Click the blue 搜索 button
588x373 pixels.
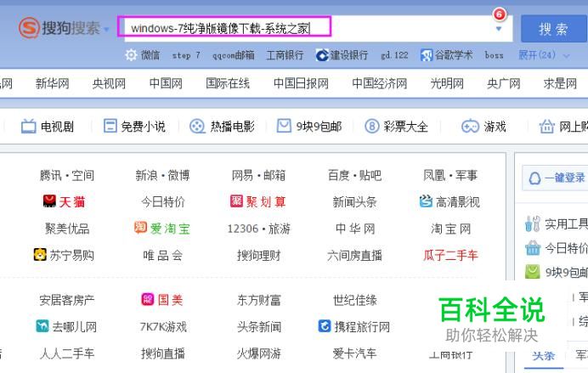[553, 29]
